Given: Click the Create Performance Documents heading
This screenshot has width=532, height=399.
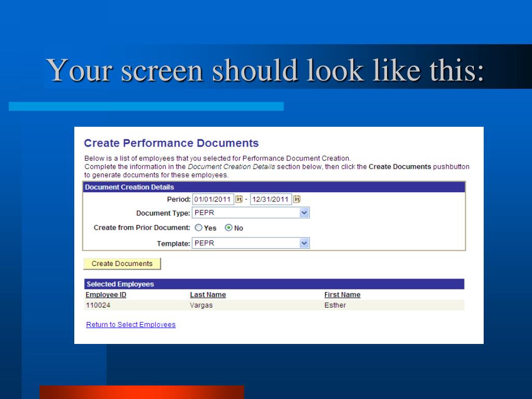Looking at the screenshot, I should click(x=171, y=143).
